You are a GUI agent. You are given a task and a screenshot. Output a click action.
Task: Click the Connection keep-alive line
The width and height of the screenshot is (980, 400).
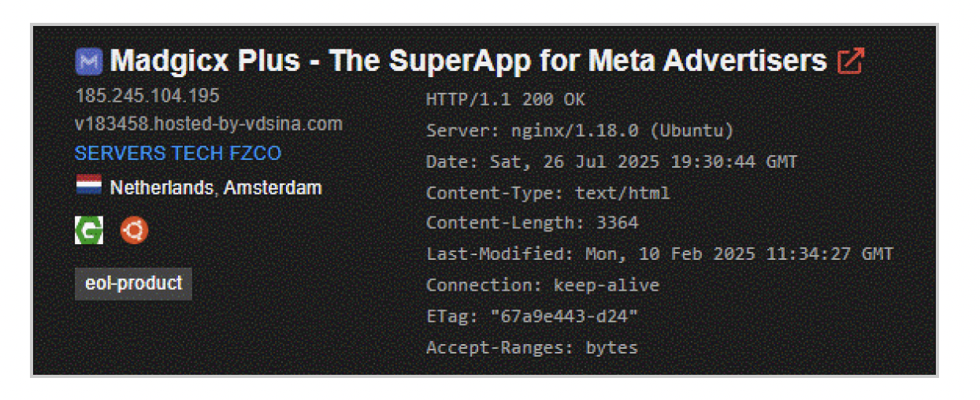coord(542,285)
